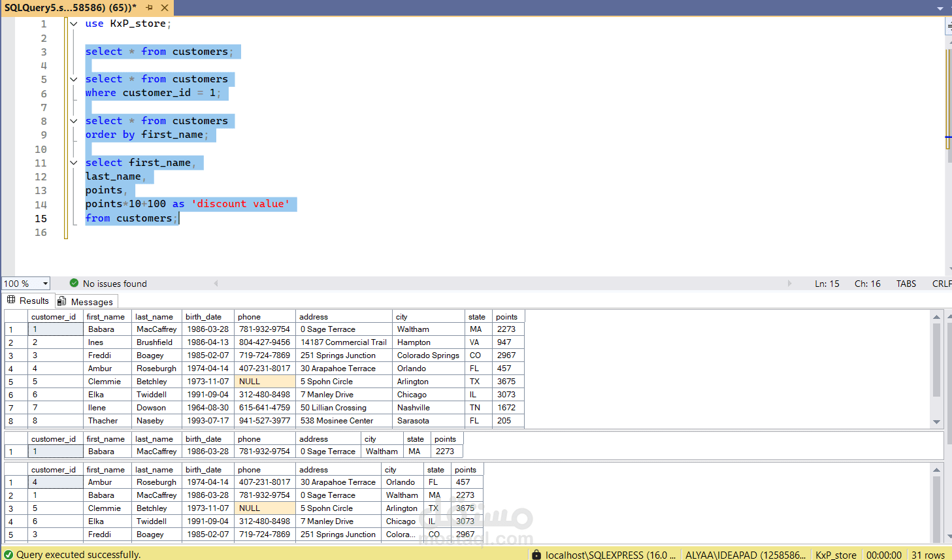Select the phone cell '941-527-3977'
Viewport: 952px width, 560px height.
(265, 421)
